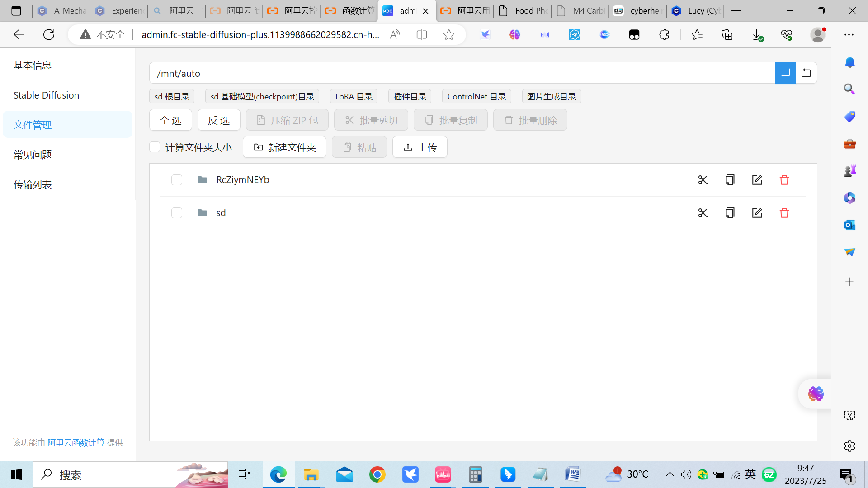Click the floating brain assistant icon
The height and width of the screenshot is (488, 868).
(816, 394)
